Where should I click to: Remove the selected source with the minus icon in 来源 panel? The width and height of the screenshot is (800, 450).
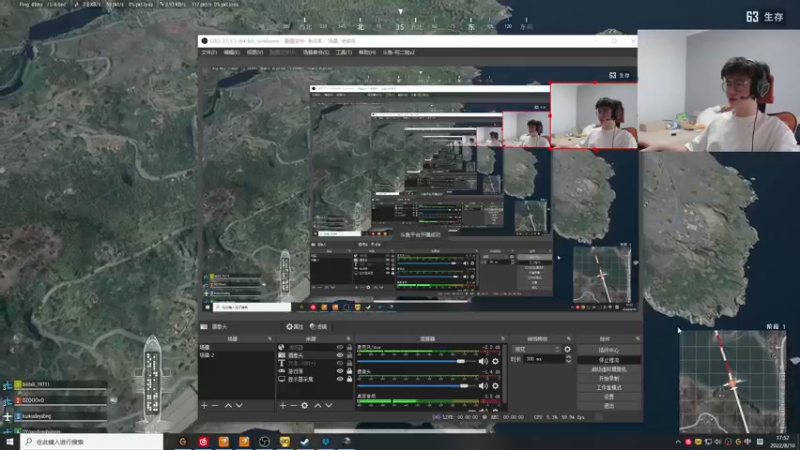(x=293, y=406)
